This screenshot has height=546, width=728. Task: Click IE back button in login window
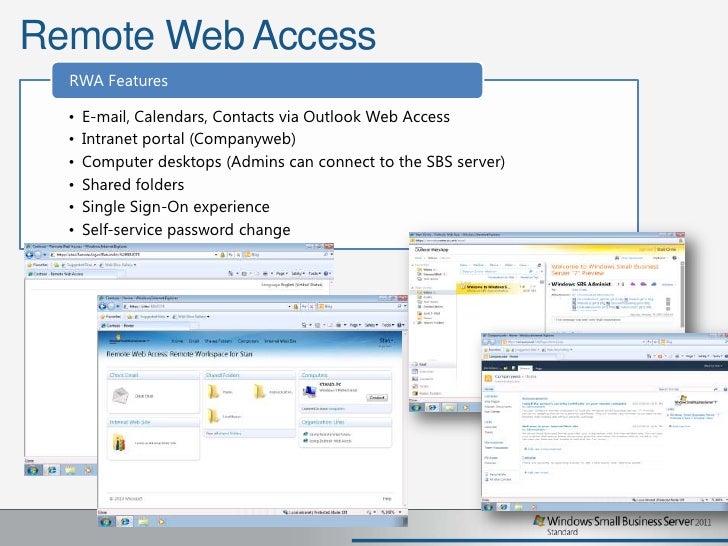pyautogui.click(x=29, y=255)
